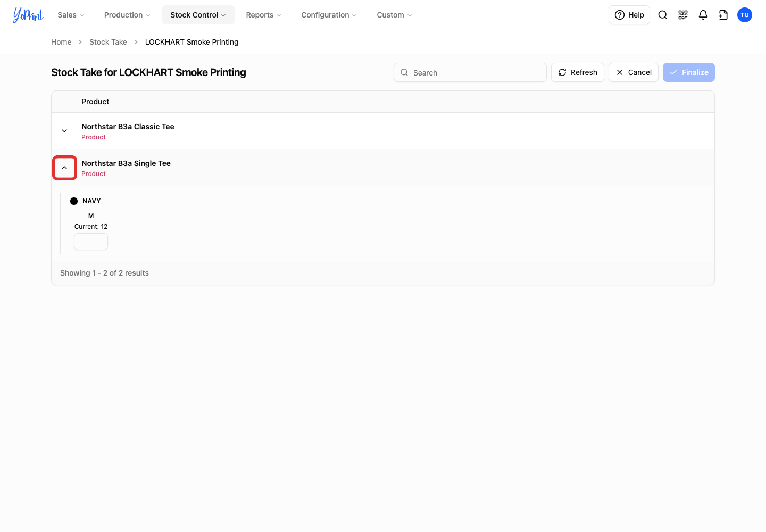This screenshot has height=532, width=766.
Task: Open the Configuration dropdown menu
Action: (329, 15)
